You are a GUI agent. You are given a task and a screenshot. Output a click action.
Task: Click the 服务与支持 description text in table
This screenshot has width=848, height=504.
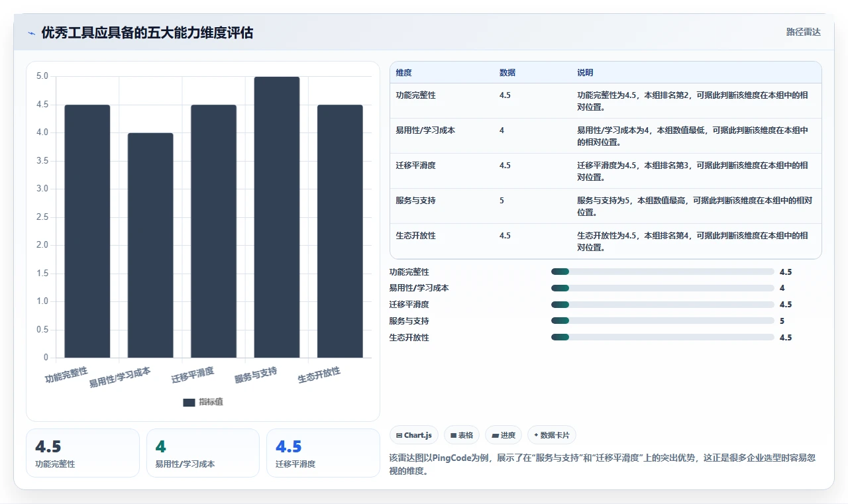(694, 206)
